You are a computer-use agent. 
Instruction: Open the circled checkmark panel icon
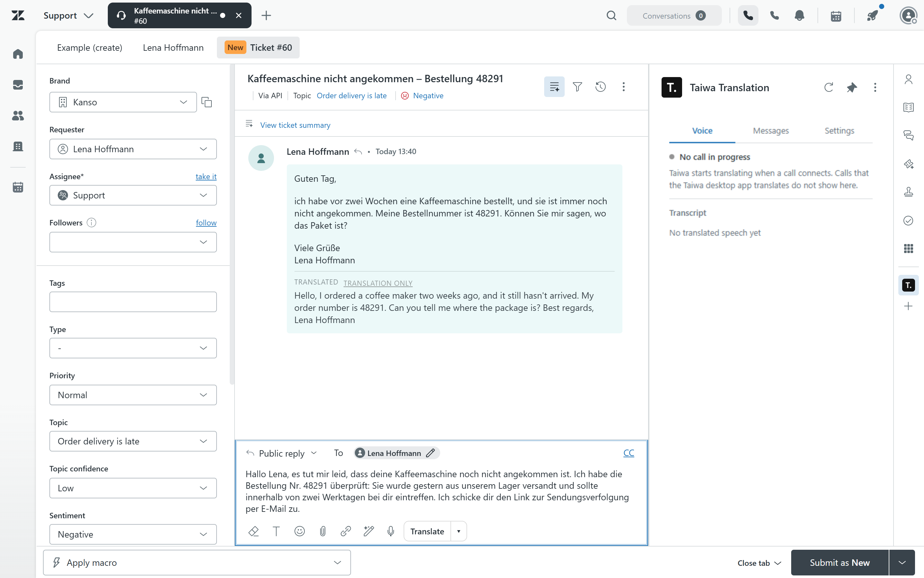[908, 221]
